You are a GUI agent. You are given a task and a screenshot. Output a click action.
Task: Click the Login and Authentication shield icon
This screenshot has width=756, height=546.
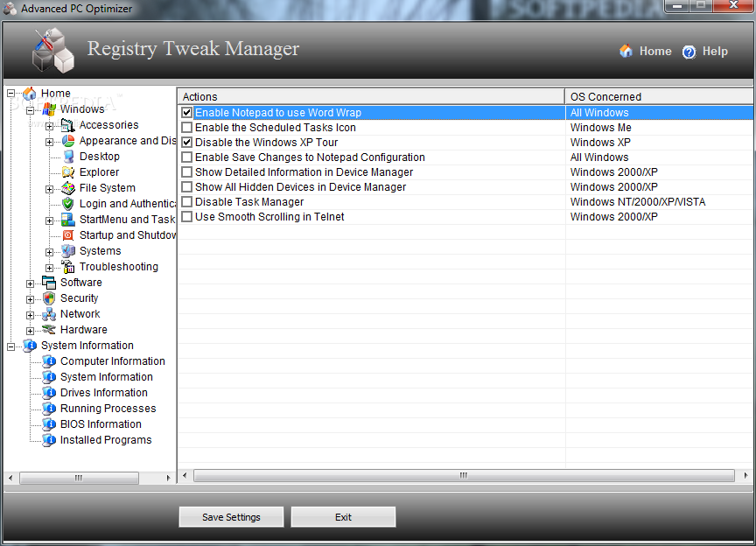tap(68, 204)
